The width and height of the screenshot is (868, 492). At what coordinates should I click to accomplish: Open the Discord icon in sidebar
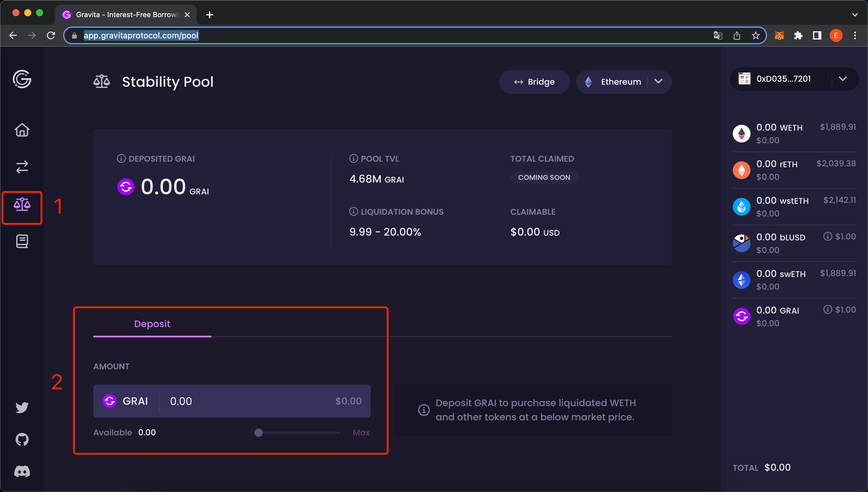coord(22,471)
